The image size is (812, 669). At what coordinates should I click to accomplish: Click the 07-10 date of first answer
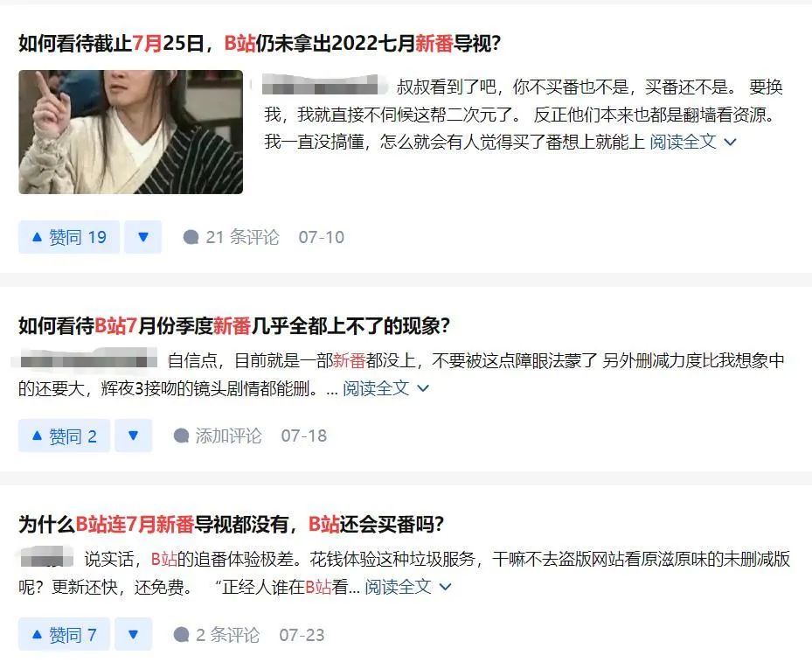click(321, 237)
